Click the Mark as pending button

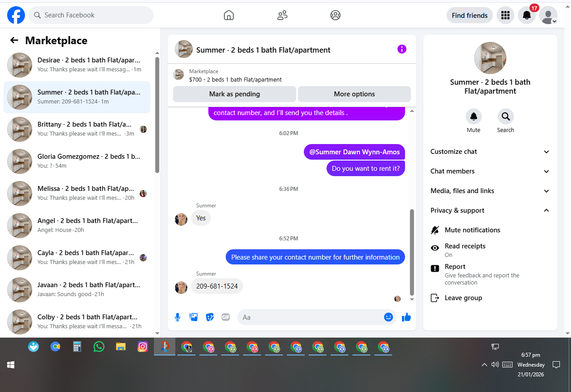pyautogui.click(x=235, y=94)
